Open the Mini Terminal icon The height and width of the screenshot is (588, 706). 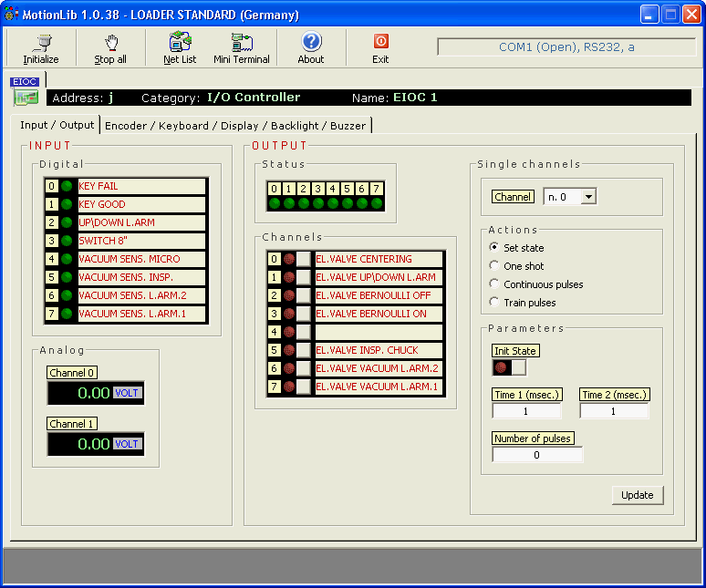tap(242, 42)
